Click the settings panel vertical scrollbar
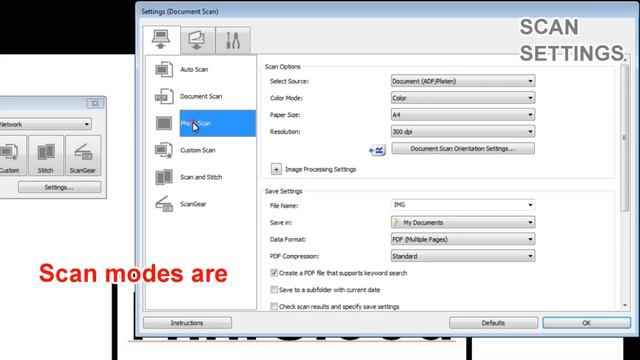Viewport: 640px width, 360px height. (x=624, y=138)
